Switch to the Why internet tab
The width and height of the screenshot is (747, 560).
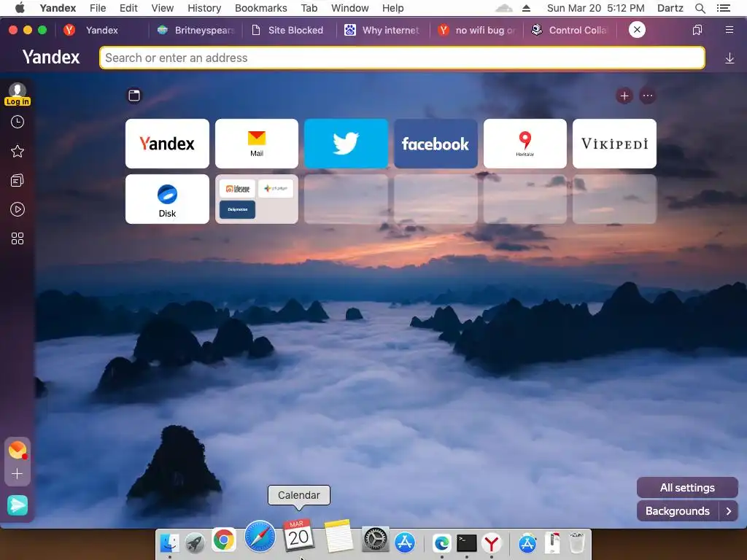coord(382,30)
